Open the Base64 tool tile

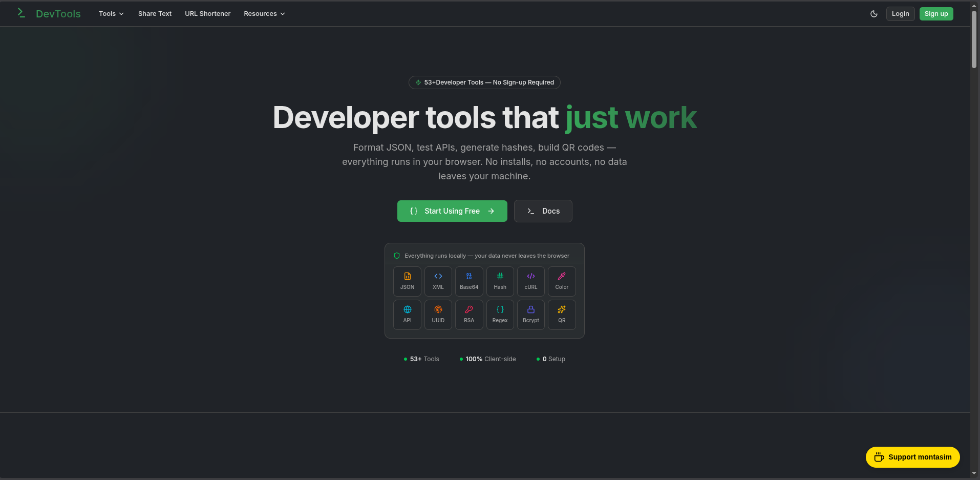tap(469, 281)
